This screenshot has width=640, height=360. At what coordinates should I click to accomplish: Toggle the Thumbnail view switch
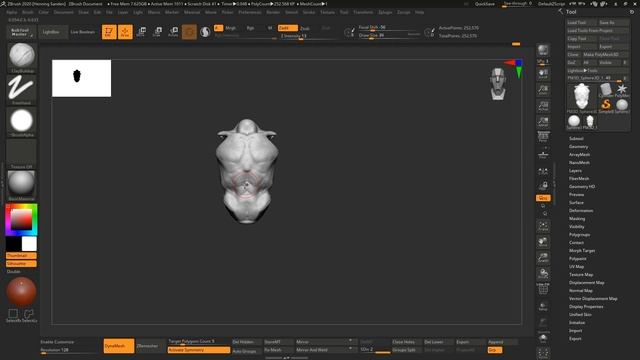tap(21, 256)
